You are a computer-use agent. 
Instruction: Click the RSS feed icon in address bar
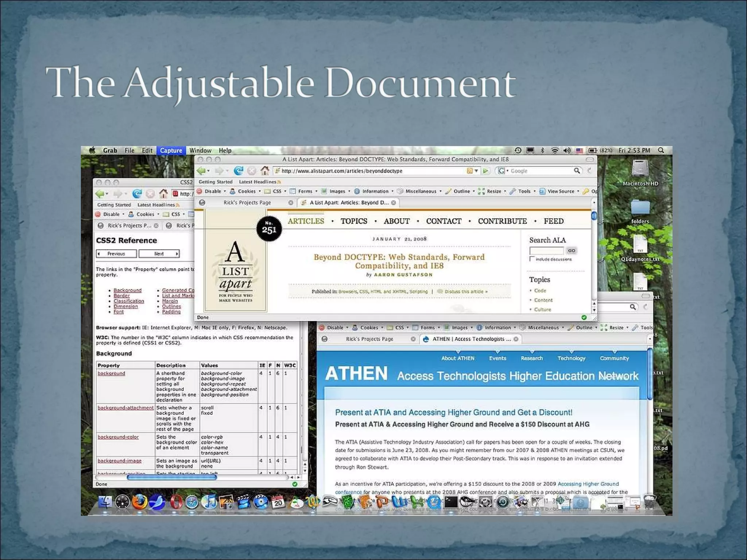coord(470,171)
